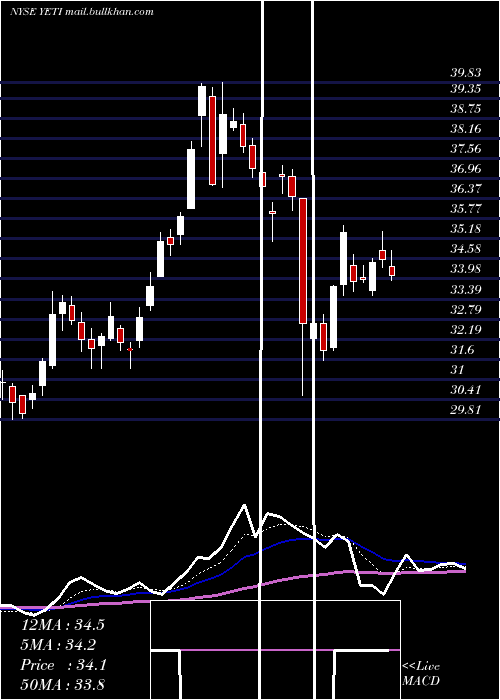Click the 33.39 price axis label
The height and width of the screenshot is (700, 500).
[x=465, y=290]
